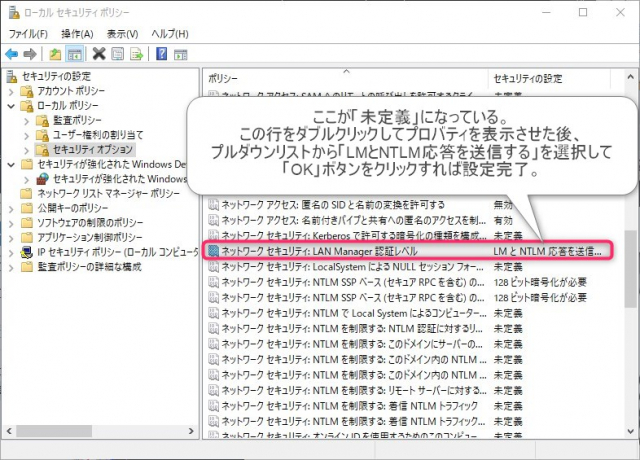Open the ヘルプ(H) menu
Screen dimensions: 640x460
[170, 34]
